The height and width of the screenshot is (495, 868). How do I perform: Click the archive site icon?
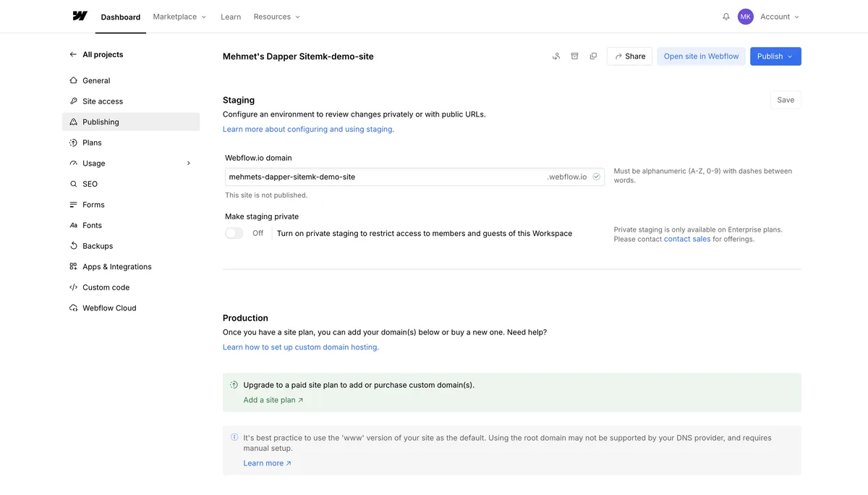coord(575,56)
